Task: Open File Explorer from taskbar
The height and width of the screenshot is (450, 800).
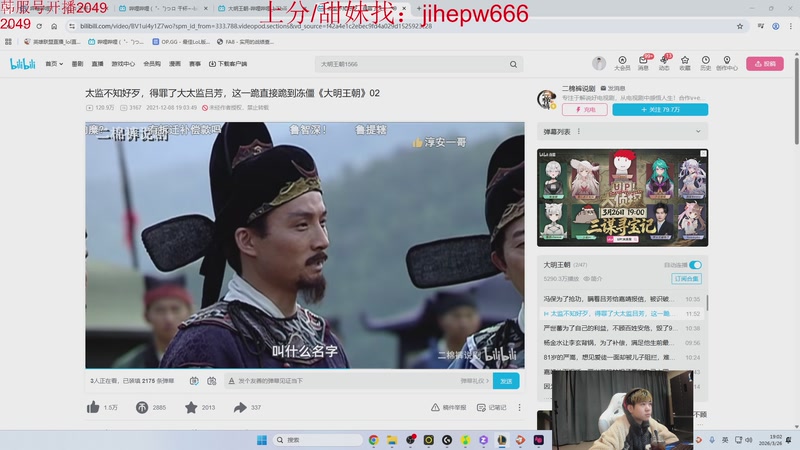Action: 392,440
